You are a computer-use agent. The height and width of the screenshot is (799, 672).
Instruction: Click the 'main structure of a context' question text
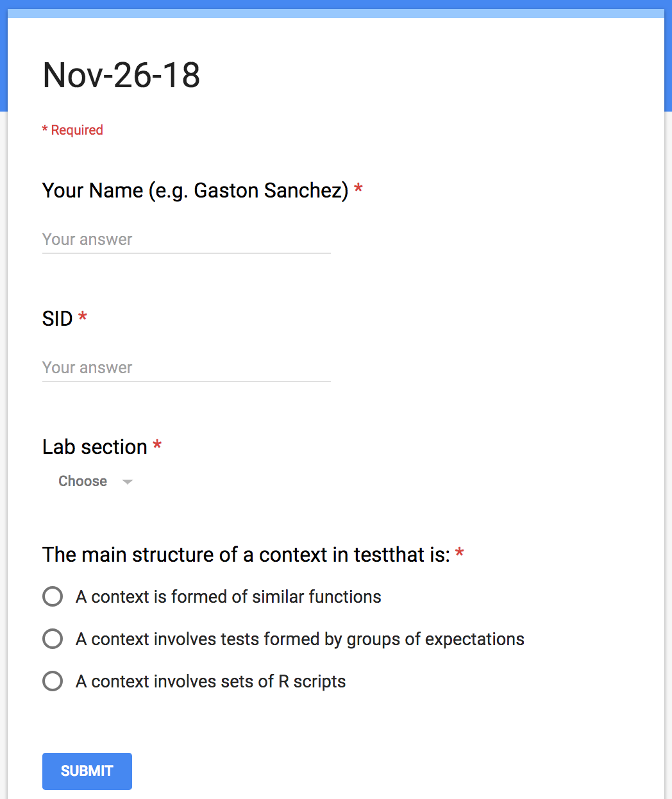click(x=246, y=555)
